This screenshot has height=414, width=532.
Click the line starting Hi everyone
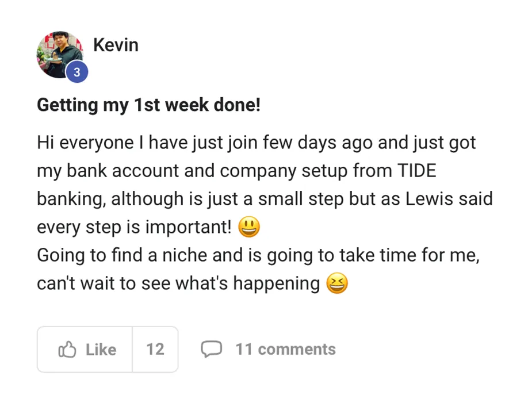pos(256,143)
